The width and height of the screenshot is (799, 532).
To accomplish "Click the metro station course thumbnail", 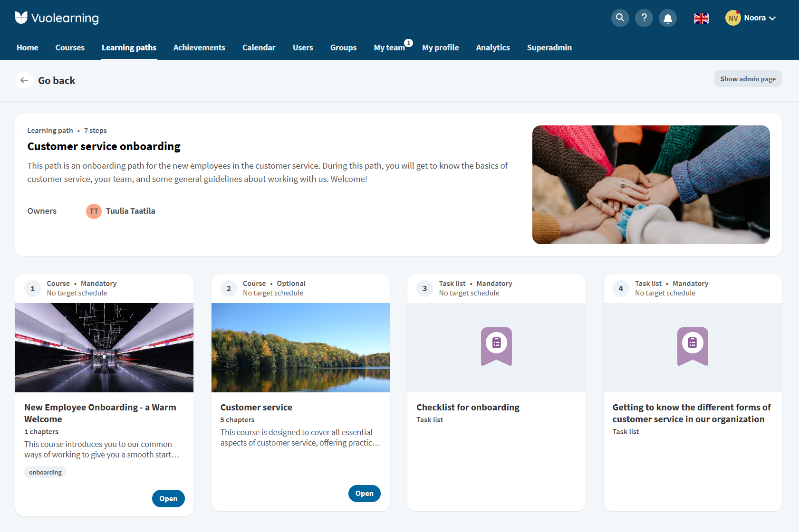I will pos(105,348).
